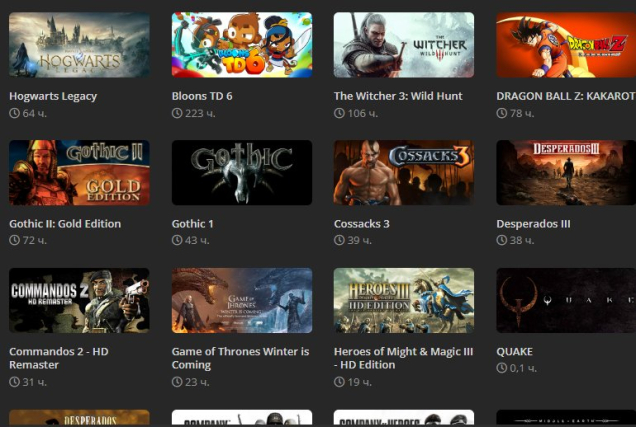Open Gothic II Gold Edition cover image
This screenshot has height=427, width=636.
click(x=80, y=173)
